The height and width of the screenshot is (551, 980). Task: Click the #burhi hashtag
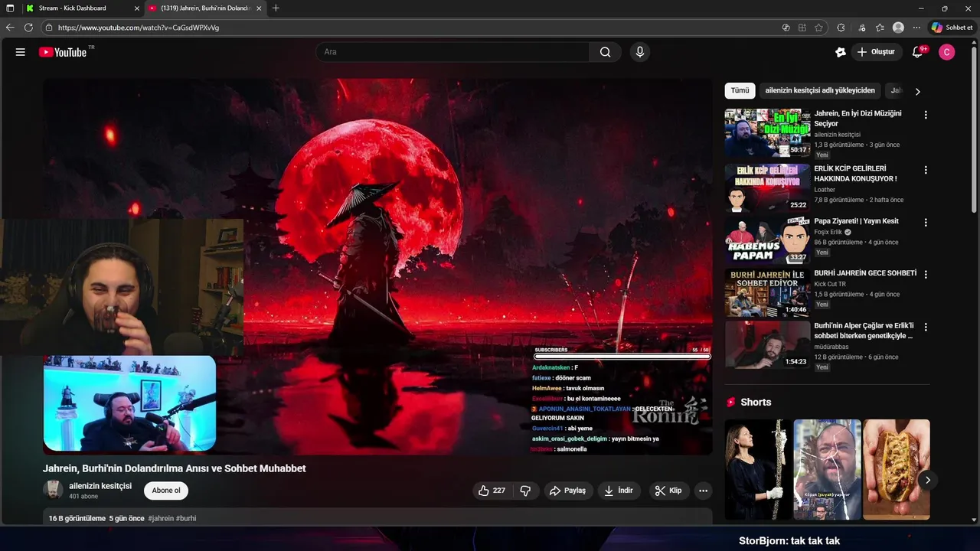(186, 518)
